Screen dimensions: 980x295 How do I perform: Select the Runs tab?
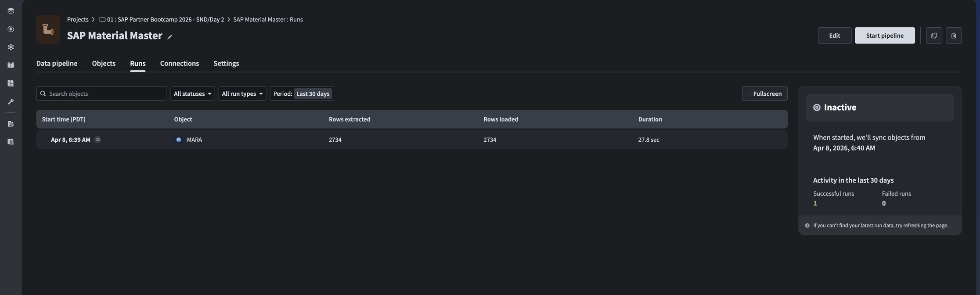(x=137, y=63)
